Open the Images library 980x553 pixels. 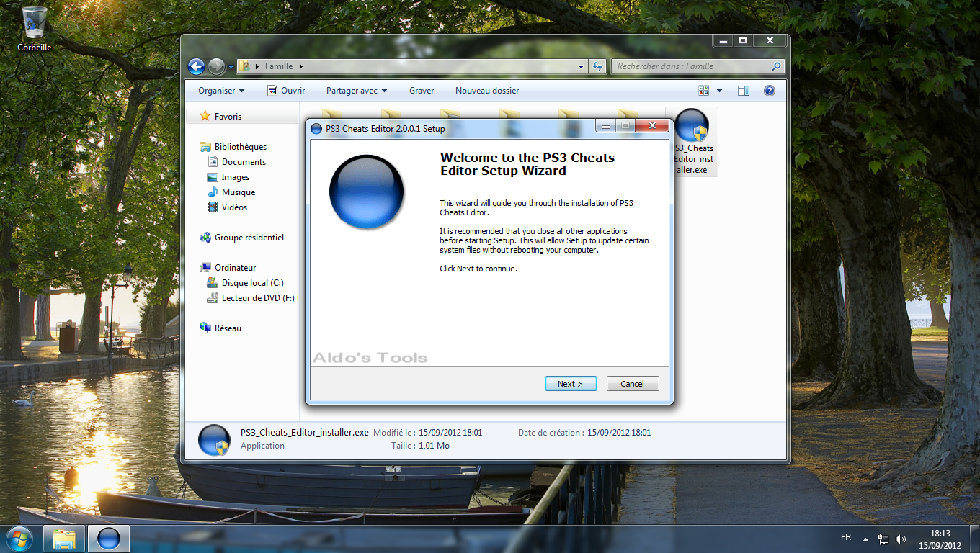[x=236, y=177]
